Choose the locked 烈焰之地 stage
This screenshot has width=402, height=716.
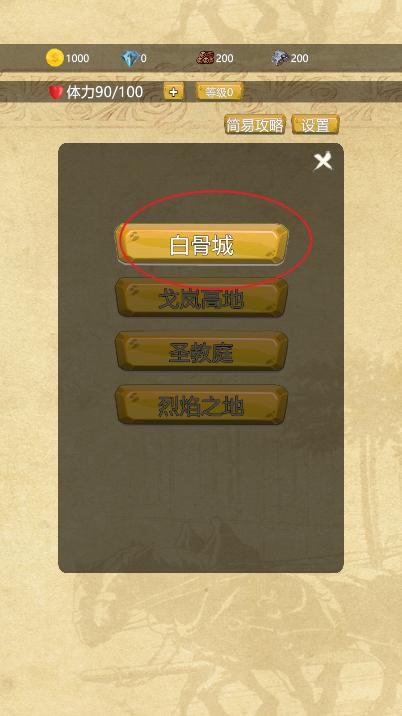[x=201, y=405]
